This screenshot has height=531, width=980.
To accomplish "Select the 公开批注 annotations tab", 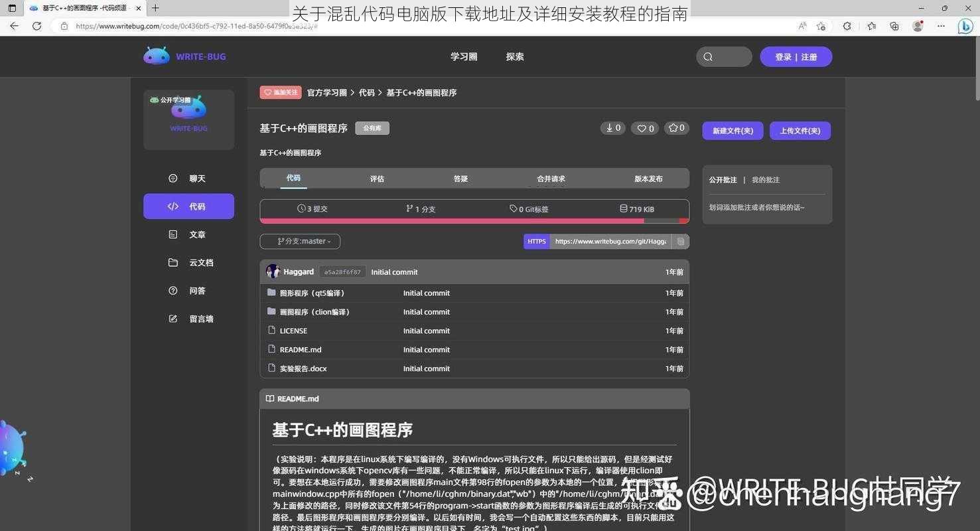I will click(723, 180).
